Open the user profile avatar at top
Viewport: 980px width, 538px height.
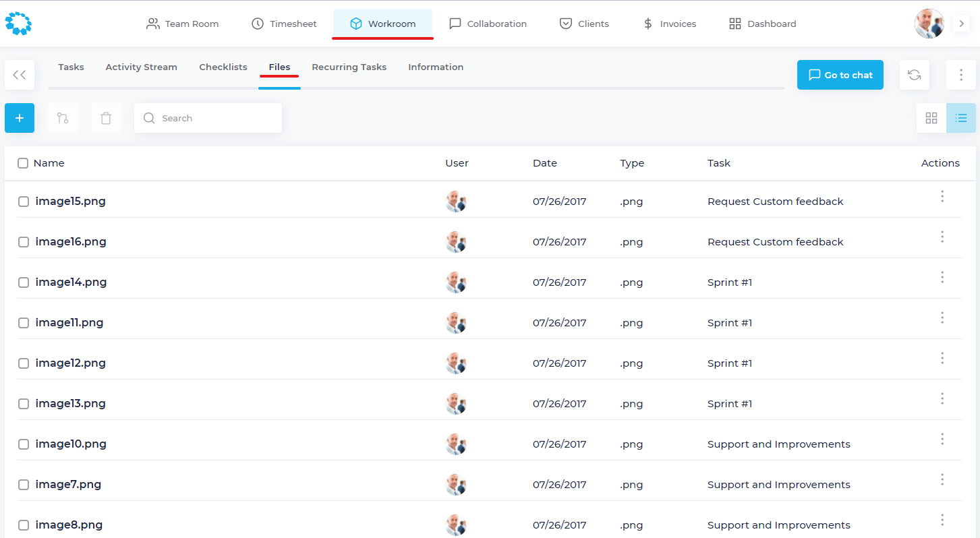[929, 24]
